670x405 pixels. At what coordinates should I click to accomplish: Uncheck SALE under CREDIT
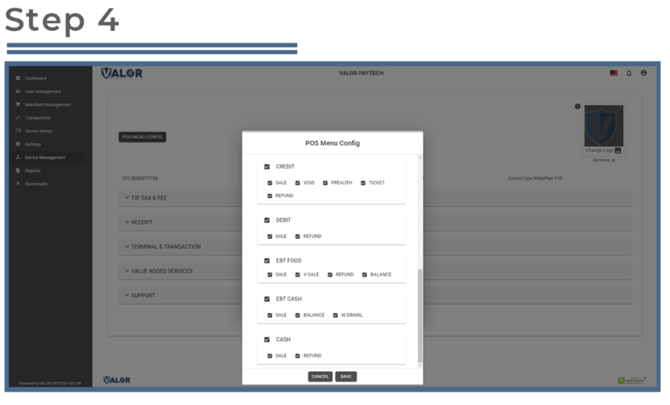point(270,183)
